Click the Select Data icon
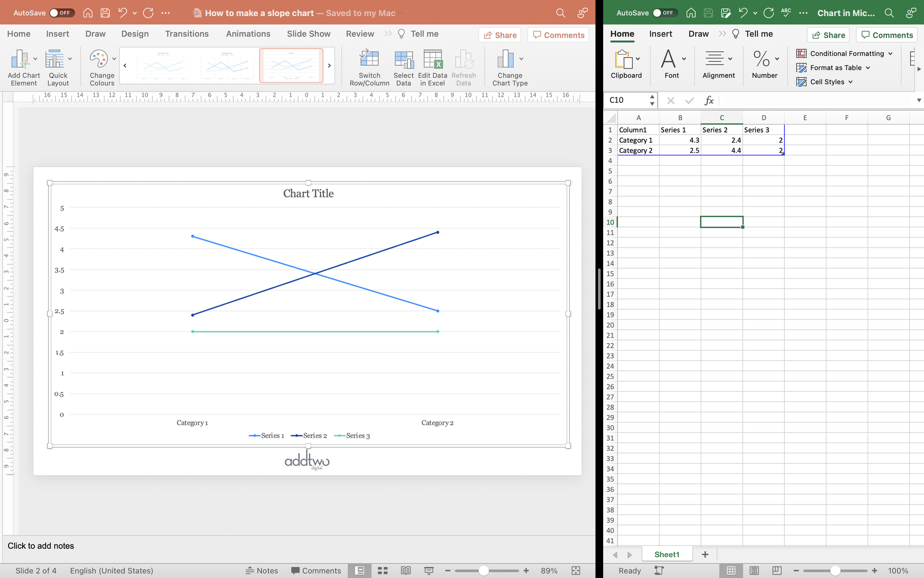This screenshot has width=924, height=578. [x=403, y=59]
